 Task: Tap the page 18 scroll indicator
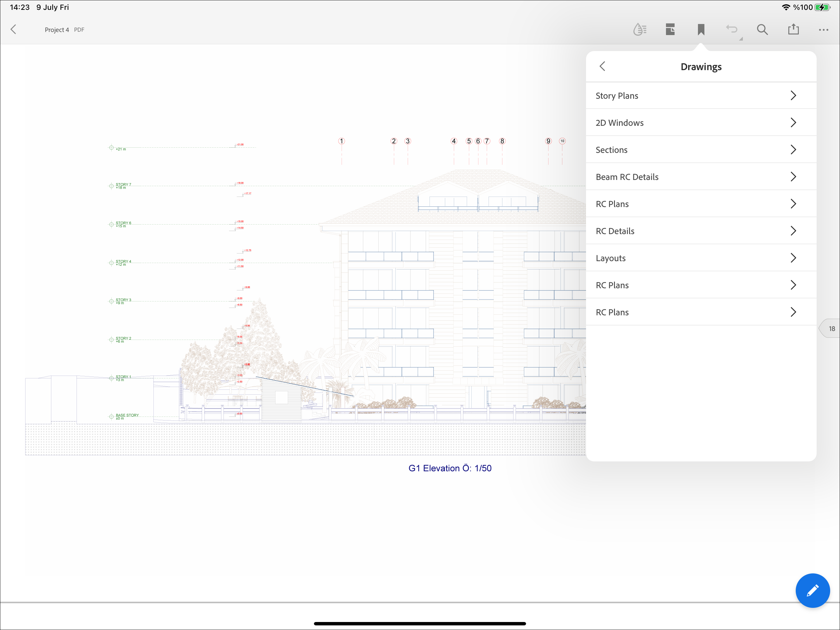point(831,329)
